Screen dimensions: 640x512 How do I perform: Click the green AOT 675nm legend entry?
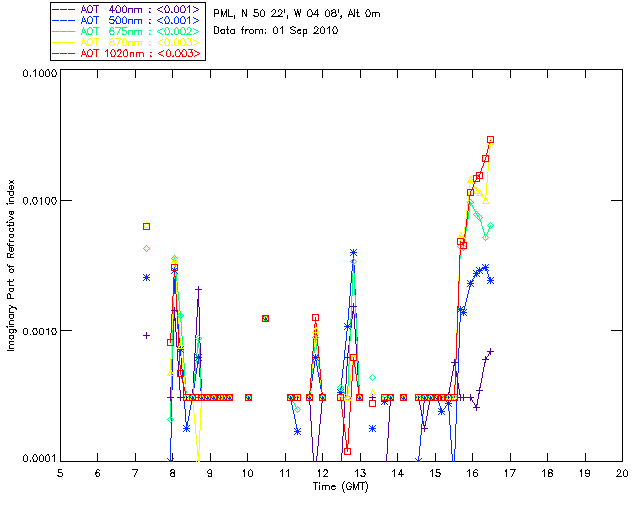point(127,31)
